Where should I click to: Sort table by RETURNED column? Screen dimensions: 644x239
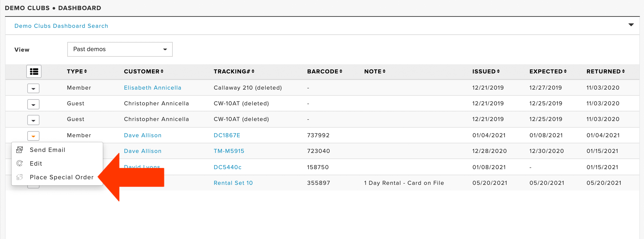605,71
